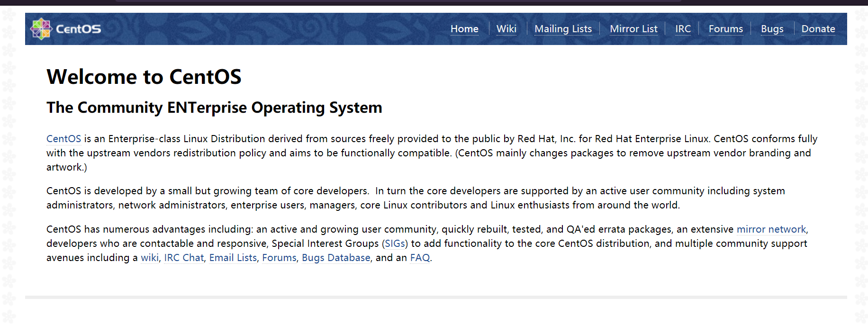Screen dimensions: 868x325
Task: Follow the CentOS link starting the first paragraph
Action: pyautogui.click(x=63, y=139)
